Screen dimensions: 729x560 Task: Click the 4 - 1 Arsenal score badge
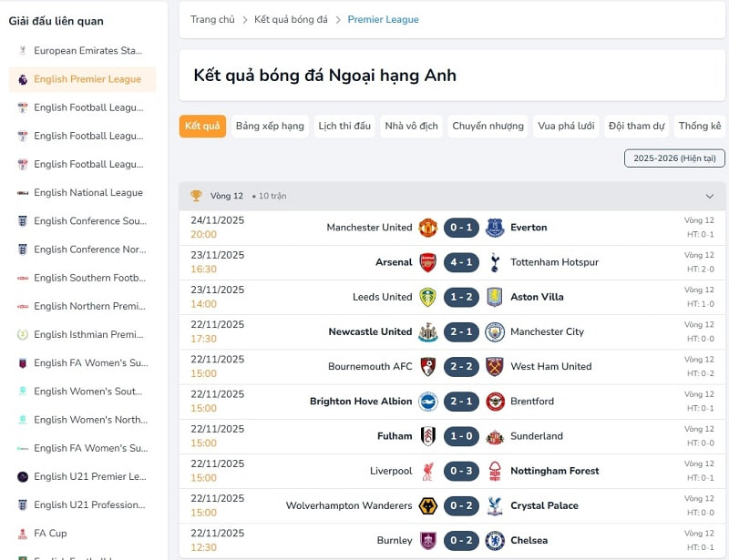pyautogui.click(x=461, y=262)
